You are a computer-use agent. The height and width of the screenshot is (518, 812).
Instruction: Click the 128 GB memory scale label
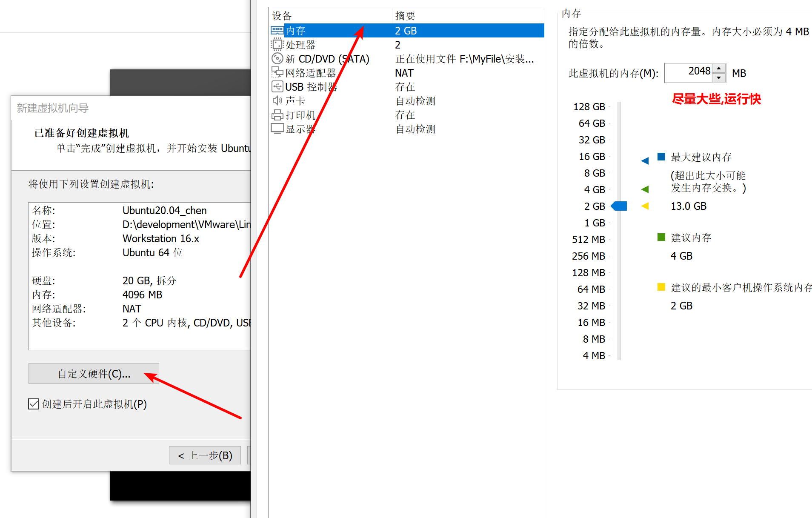(589, 107)
